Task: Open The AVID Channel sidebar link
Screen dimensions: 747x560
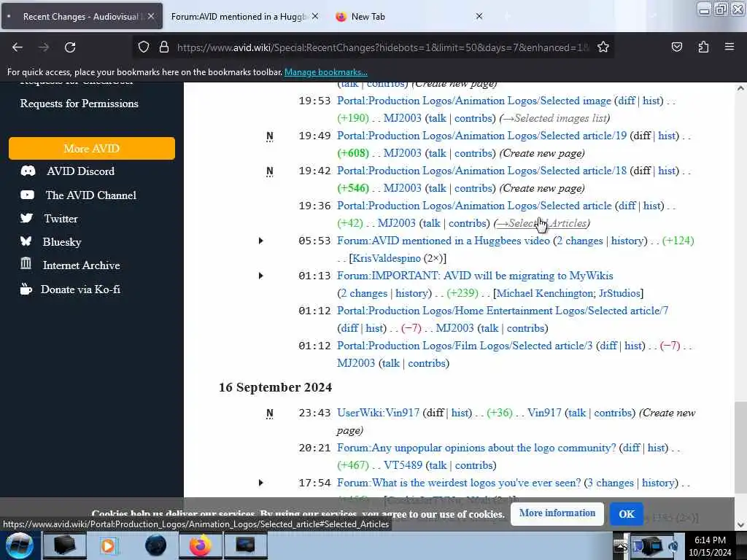Action: pyautogui.click(x=91, y=195)
